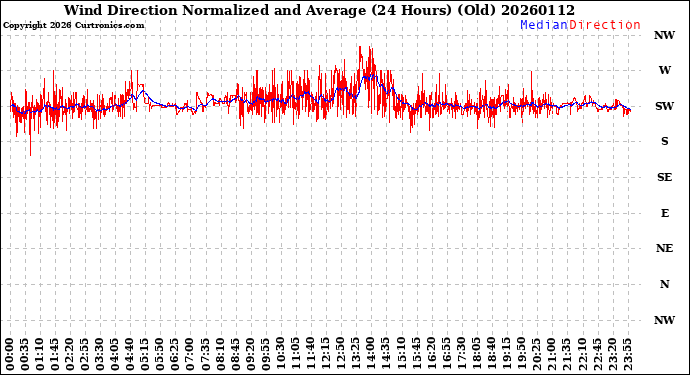Click the 16:20 time axis label
The width and height of the screenshot is (690, 375).
(431, 355)
